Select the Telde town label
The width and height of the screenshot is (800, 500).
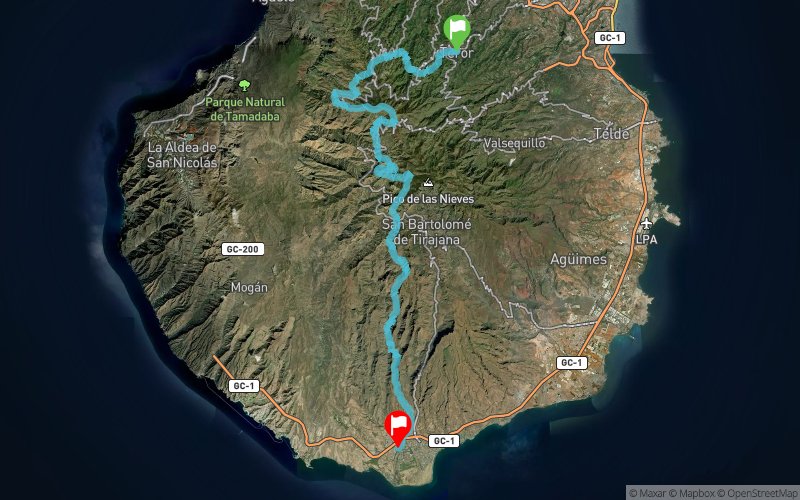coord(612,134)
